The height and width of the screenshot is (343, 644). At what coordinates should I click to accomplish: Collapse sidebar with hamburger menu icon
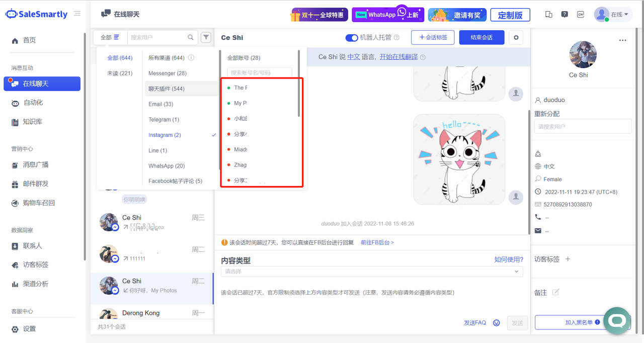(x=77, y=14)
